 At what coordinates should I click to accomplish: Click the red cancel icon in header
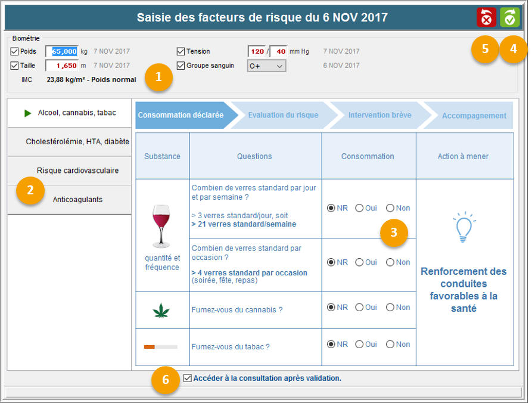click(x=486, y=18)
